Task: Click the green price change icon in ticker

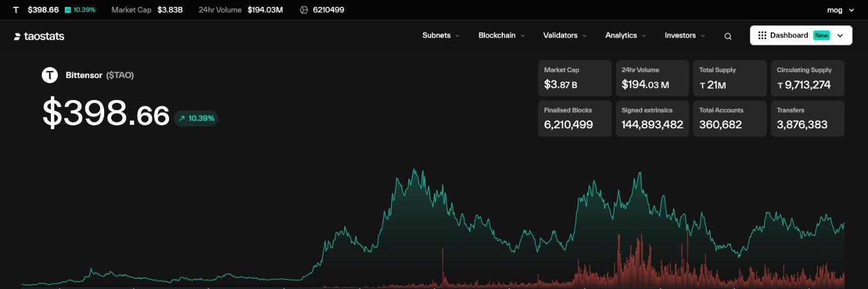Action: [x=68, y=10]
